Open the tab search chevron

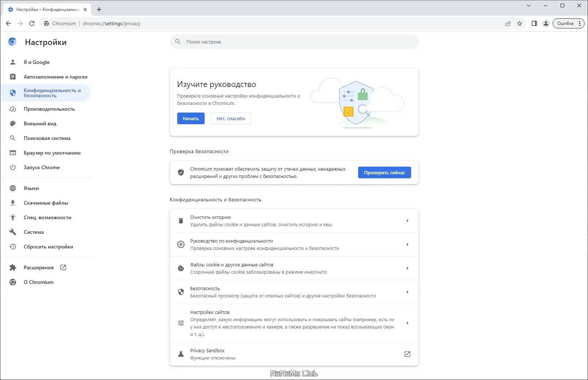(x=528, y=5)
